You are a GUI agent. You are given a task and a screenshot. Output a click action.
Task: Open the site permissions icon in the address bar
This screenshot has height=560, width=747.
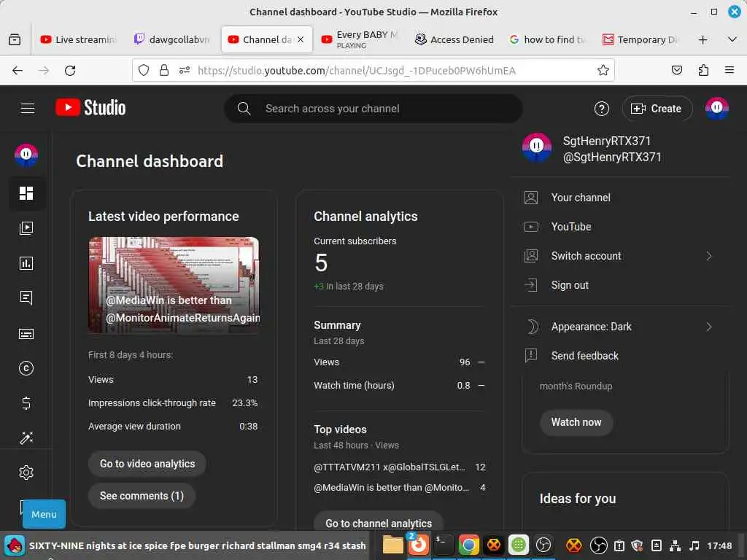pos(185,71)
